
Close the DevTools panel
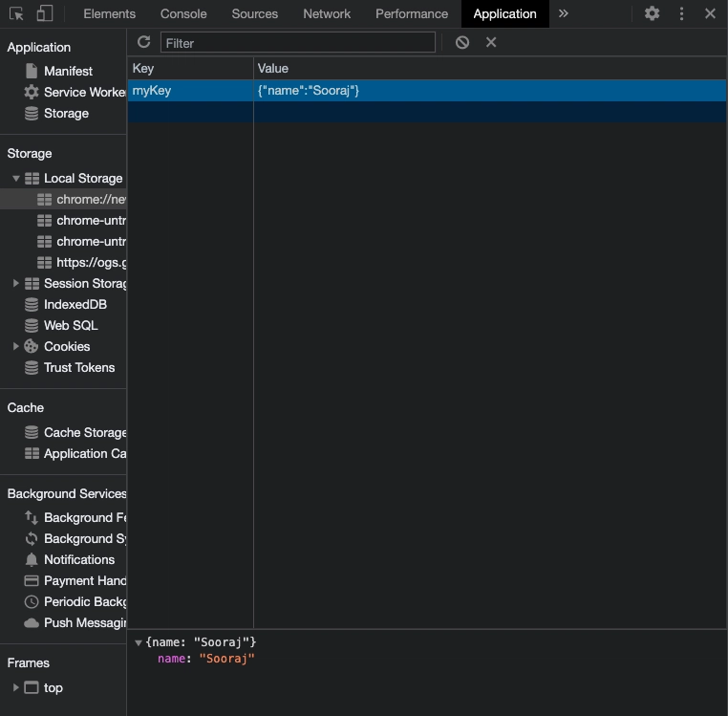tap(710, 14)
